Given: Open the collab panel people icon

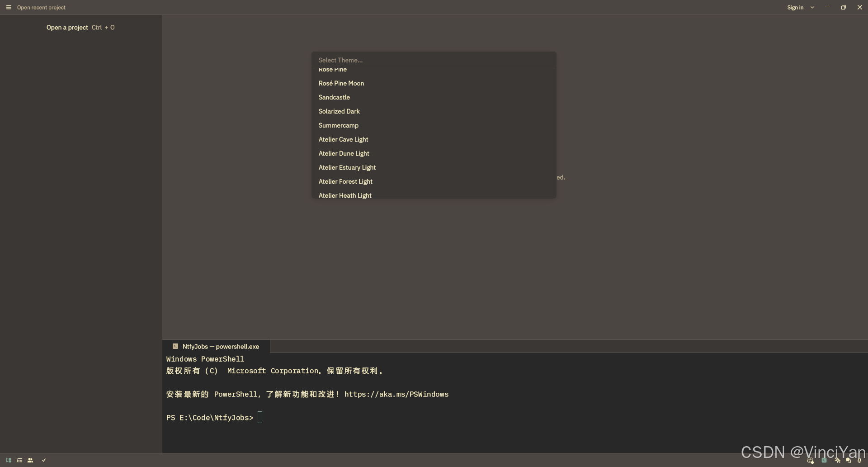Looking at the screenshot, I should point(30,460).
